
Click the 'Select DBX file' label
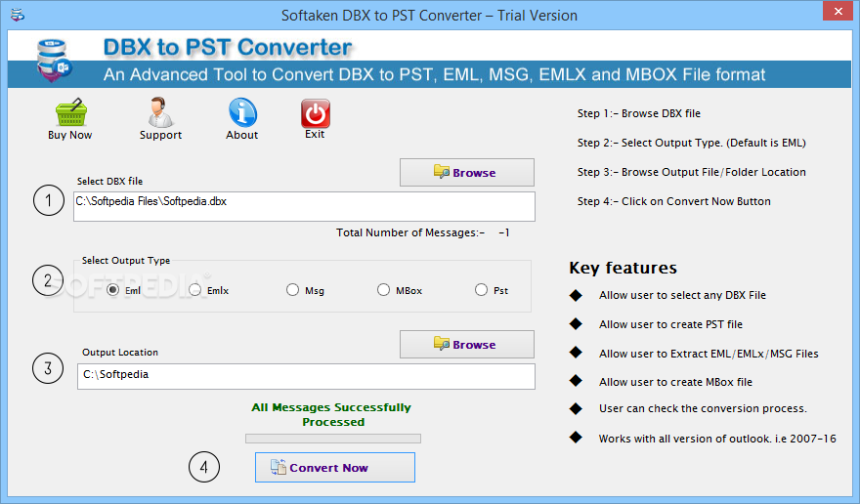tap(109, 181)
